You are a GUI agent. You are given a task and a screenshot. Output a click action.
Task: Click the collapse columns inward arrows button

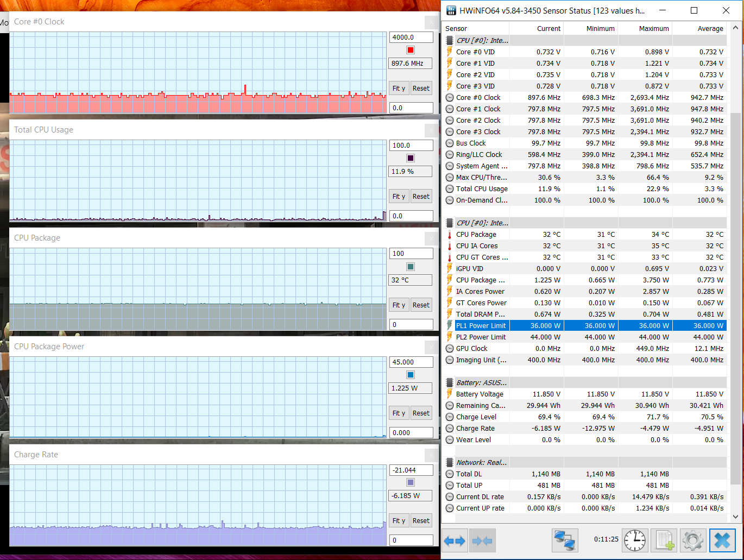click(x=482, y=541)
